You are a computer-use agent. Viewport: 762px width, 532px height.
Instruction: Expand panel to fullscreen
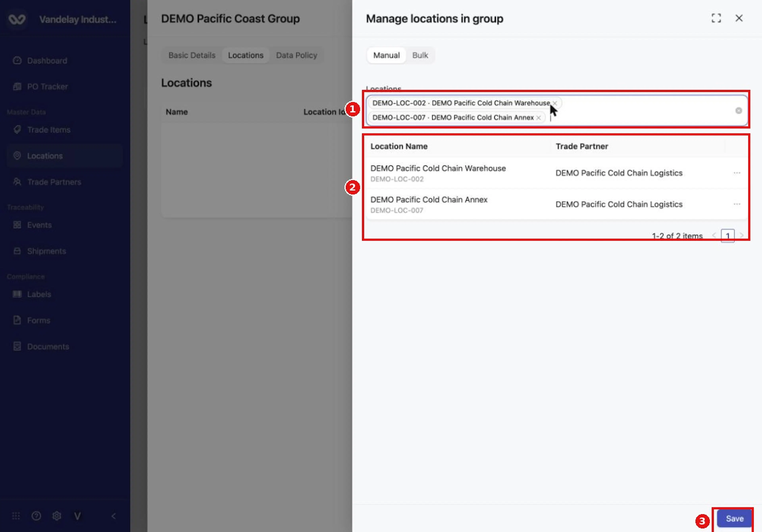[x=716, y=18]
